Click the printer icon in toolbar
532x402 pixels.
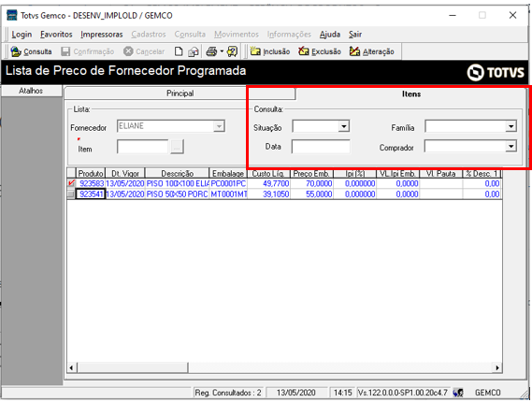click(x=211, y=51)
